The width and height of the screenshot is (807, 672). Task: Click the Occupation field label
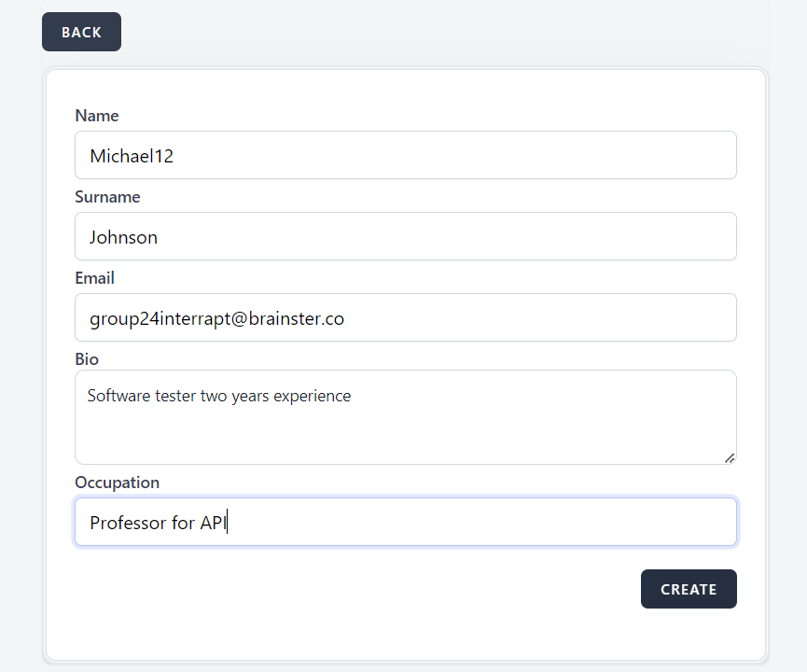tap(117, 483)
